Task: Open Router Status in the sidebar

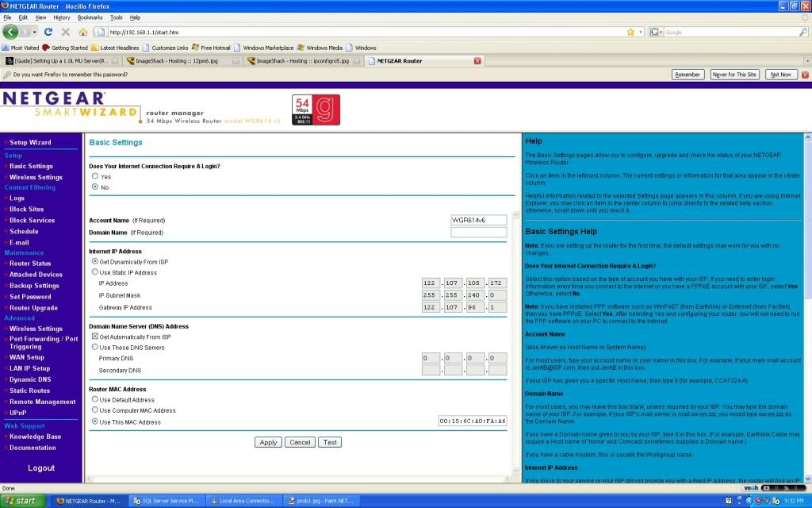Action: [x=30, y=264]
